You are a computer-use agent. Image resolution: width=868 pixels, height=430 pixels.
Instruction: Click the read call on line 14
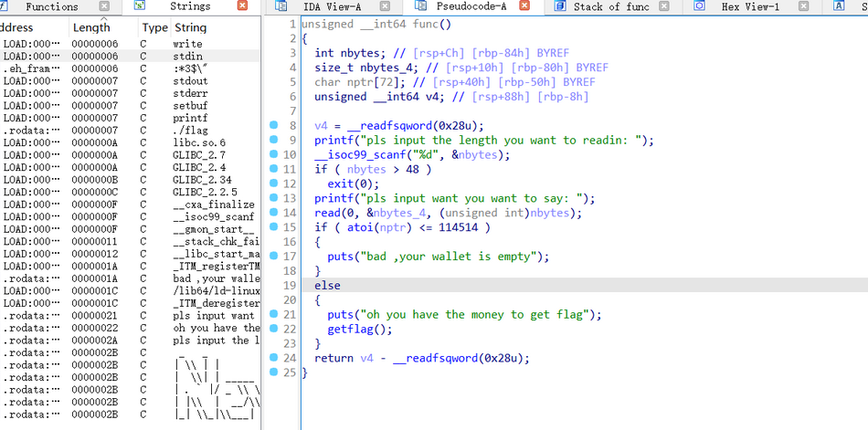click(327, 213)
